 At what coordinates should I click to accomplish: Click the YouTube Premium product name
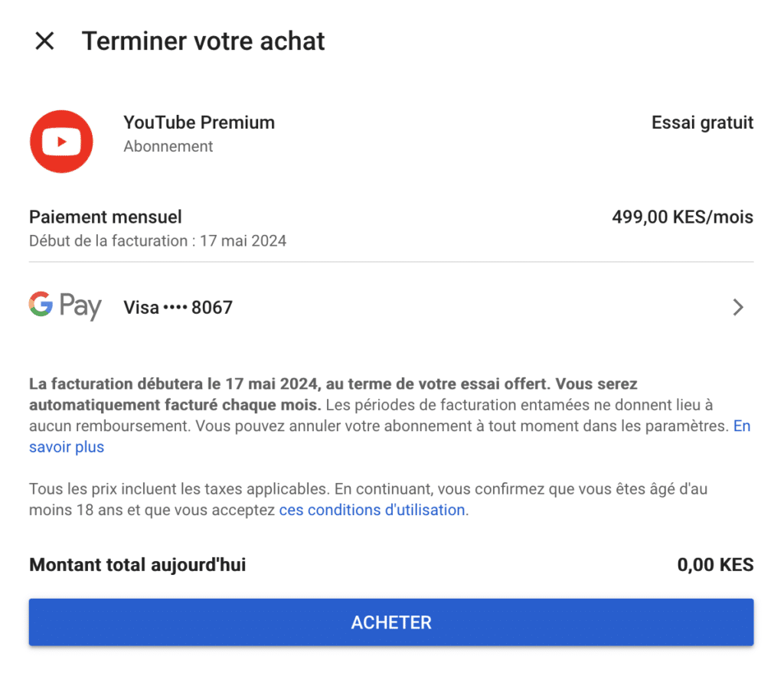tap(199, 122)
